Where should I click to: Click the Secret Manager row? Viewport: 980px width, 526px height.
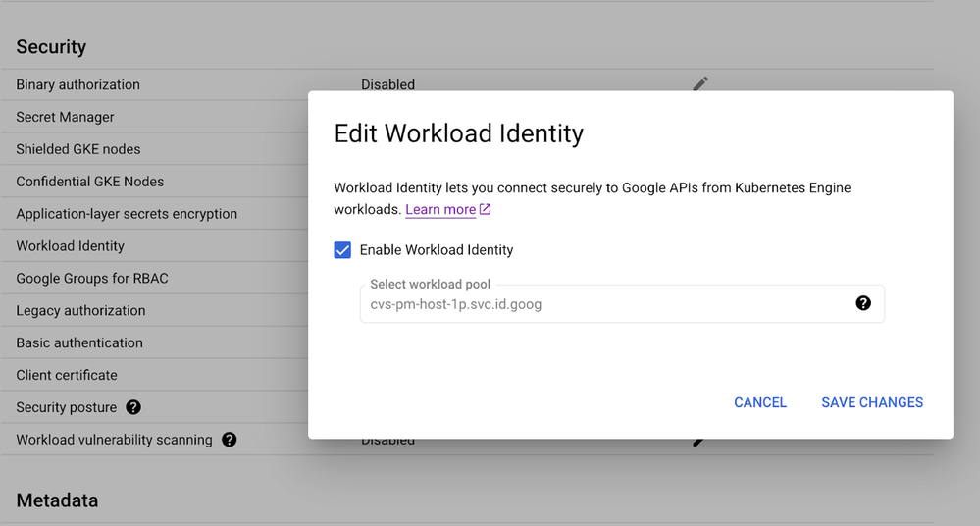coord(66,117)
